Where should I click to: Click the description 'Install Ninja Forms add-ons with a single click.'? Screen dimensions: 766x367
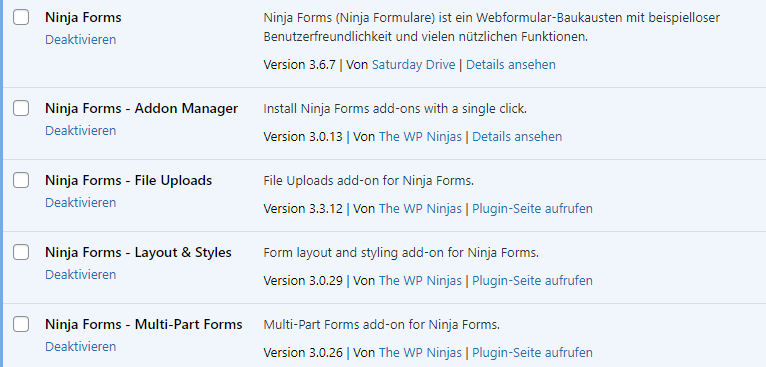395,108
